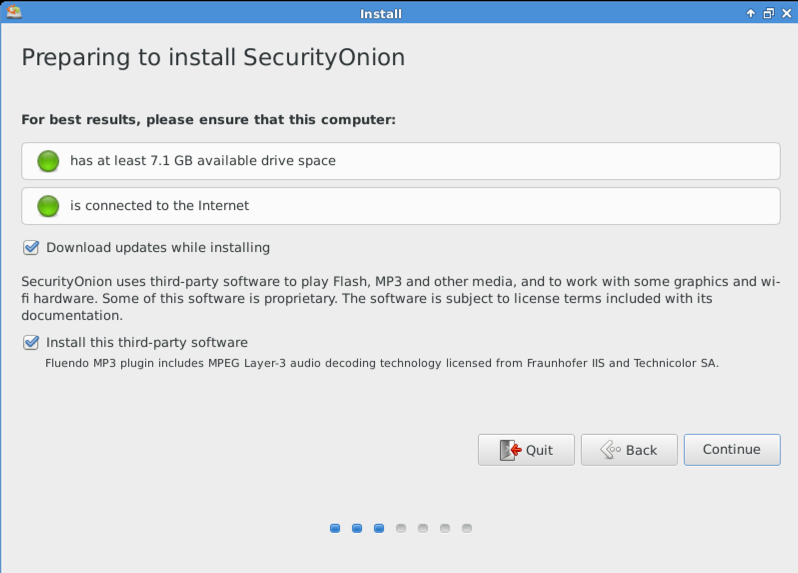The height and width of the screenshot is (573, 798).
Task: Uncheck Install this third-party software
Action: click(x=31, y=342)
